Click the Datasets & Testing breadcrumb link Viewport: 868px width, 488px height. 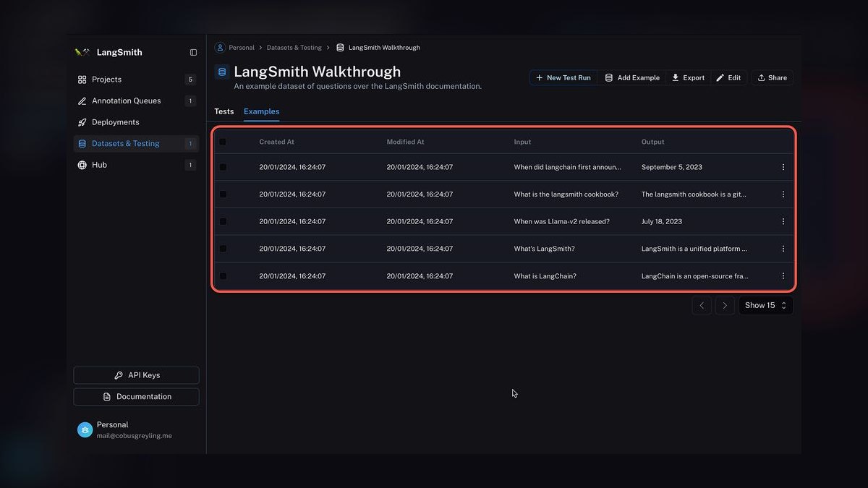click(x=294, y=48)
